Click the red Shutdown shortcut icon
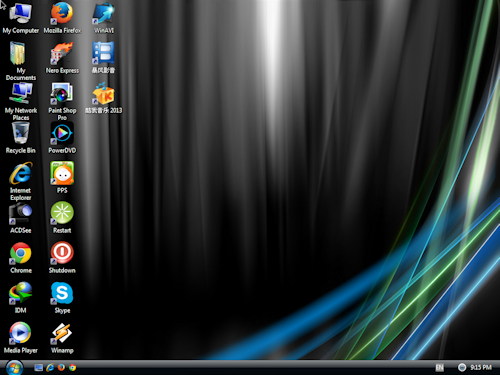The height and width of the screenshot is (375, 500). [62, 253]
